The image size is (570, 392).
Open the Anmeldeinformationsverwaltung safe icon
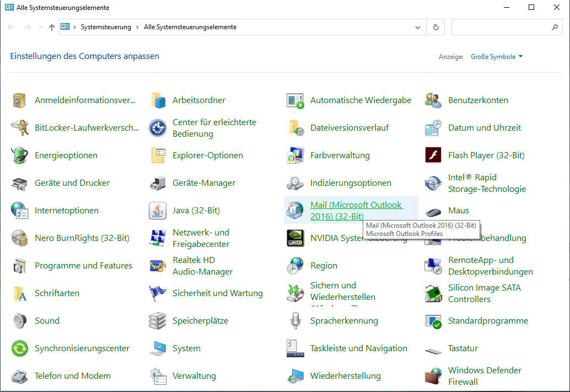20,100
